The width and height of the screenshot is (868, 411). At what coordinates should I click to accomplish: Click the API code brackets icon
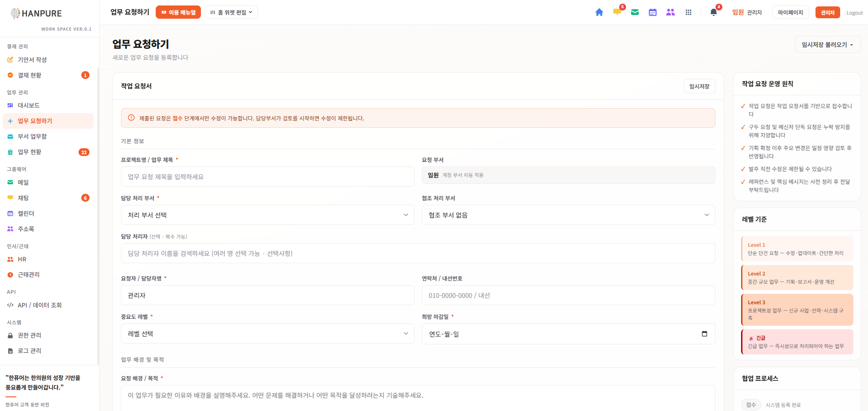[x=10, y=305]
